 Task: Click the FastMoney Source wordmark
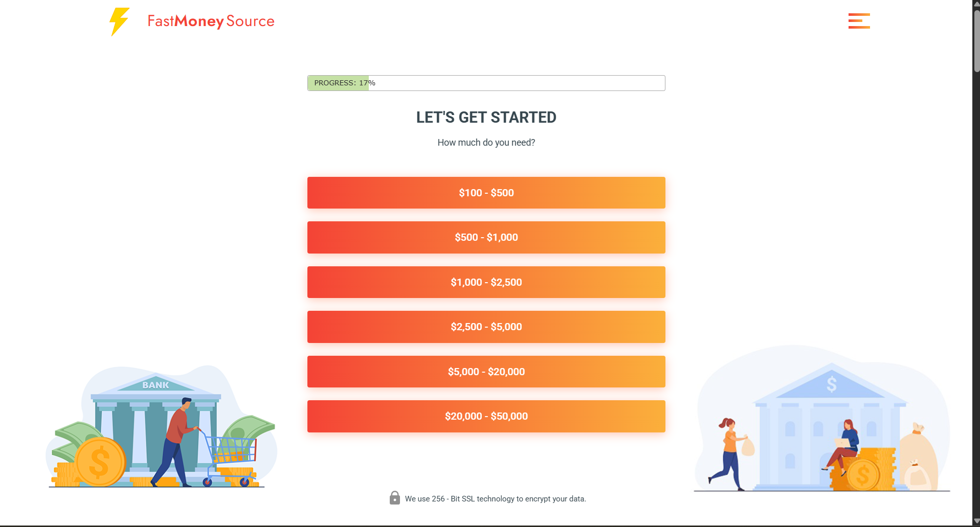click(x=210, y=21)
